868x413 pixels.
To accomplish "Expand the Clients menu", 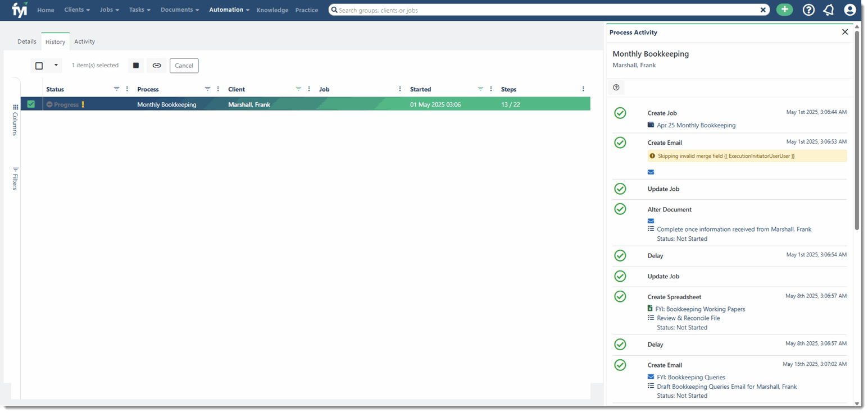I will click(77, 10).
